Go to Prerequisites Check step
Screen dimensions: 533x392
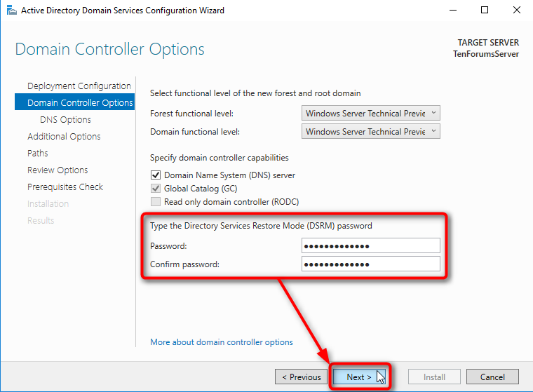pyautogui.click(x=65, y=187)
